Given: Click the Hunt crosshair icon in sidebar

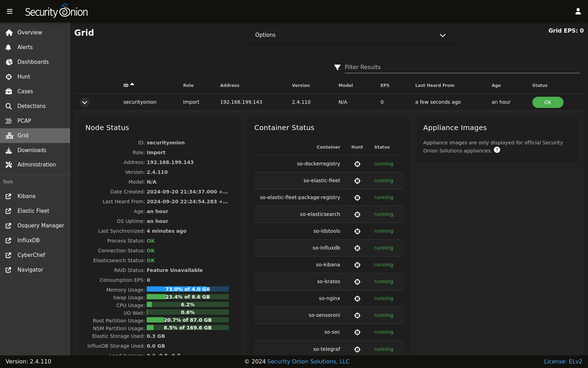Looking at the screenshot, I should click(x=9, y=77).
